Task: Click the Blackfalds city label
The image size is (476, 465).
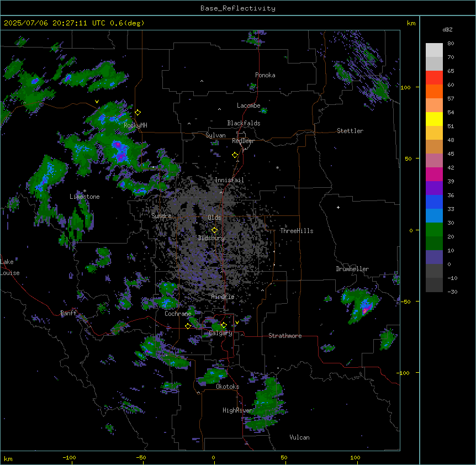Action: coord(244,123)
